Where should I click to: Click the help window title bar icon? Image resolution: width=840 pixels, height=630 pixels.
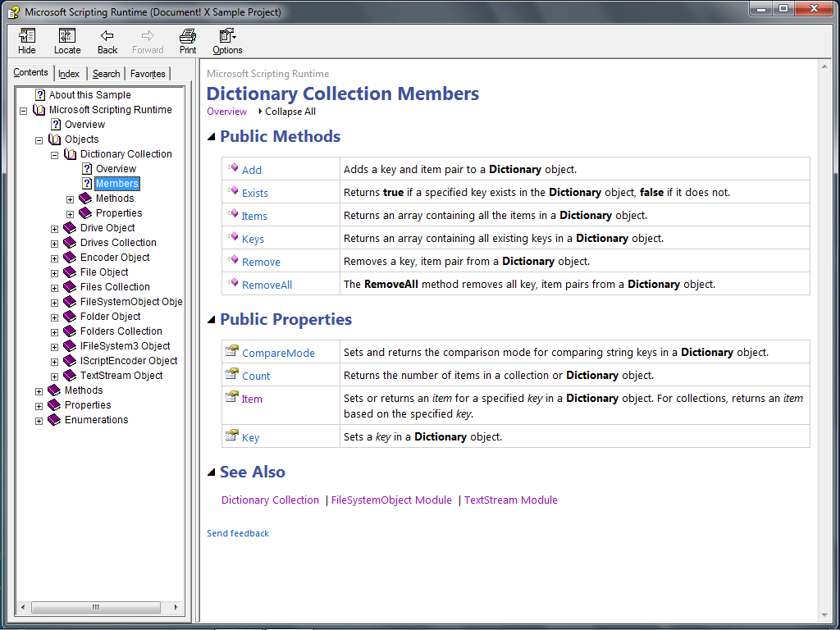click(x=15, y=11)
